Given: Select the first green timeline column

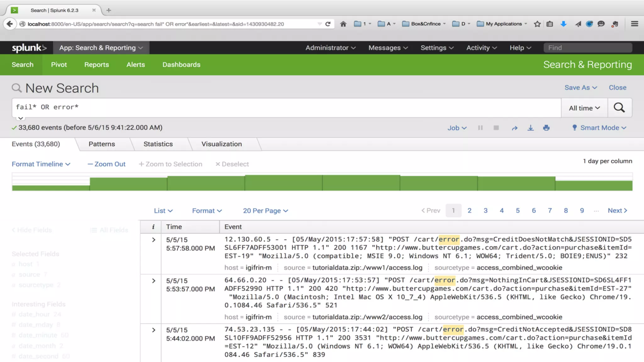Looking at the screenshot, I should [51, 188].
